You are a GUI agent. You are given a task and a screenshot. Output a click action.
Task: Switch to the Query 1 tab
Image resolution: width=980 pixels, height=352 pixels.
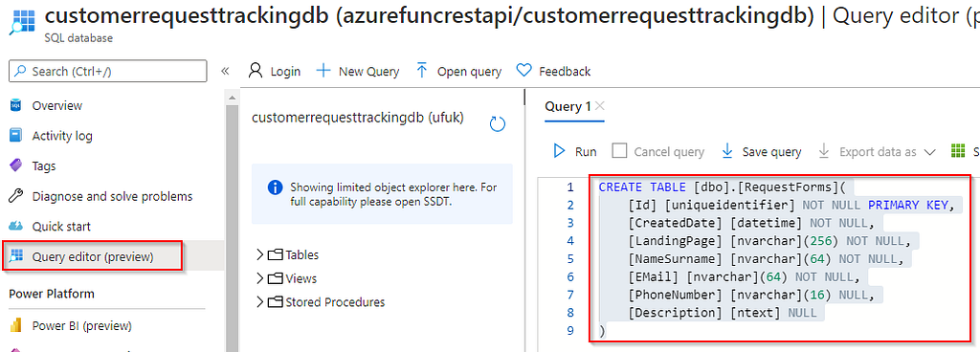[568, 106]
